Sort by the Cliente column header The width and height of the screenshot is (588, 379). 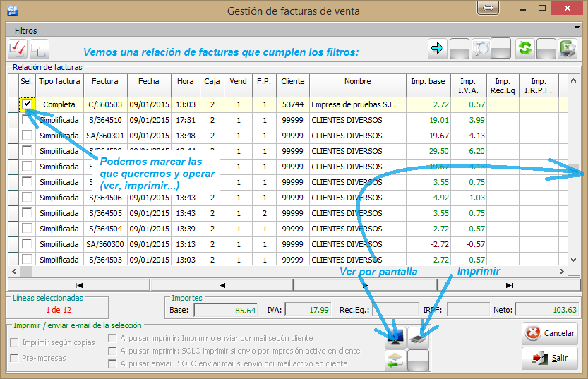293,85
